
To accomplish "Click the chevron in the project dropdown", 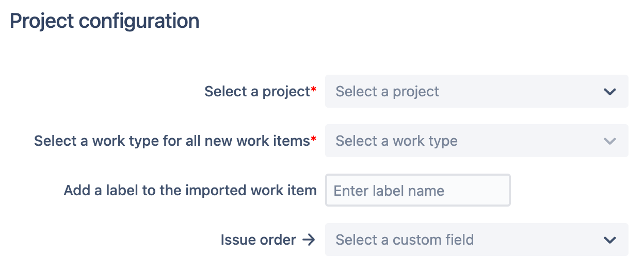I will (609, 92).
